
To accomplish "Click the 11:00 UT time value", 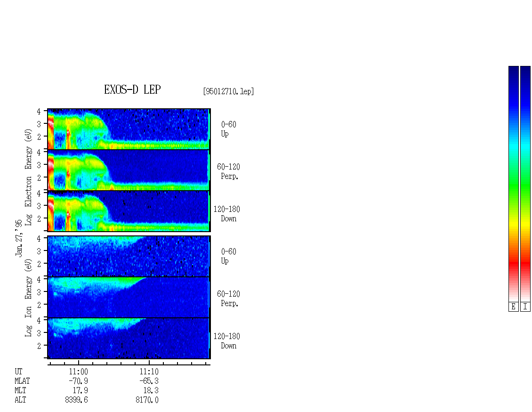I will [x=78, y=372].
